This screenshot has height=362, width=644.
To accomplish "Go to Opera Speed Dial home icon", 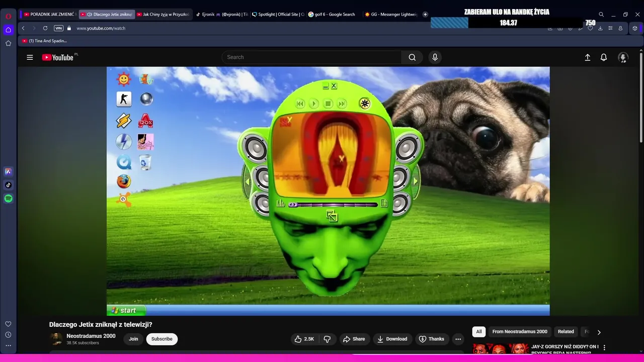I will click(x=9, y=30).
